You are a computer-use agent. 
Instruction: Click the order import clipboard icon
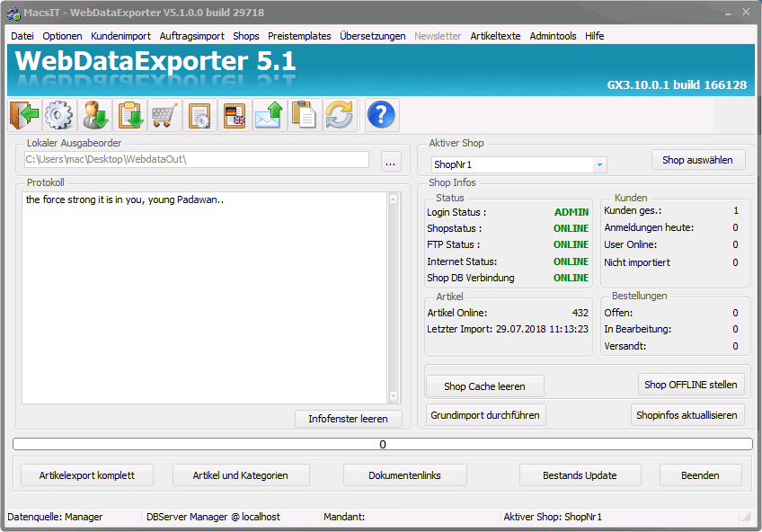(x=129, y=115)
